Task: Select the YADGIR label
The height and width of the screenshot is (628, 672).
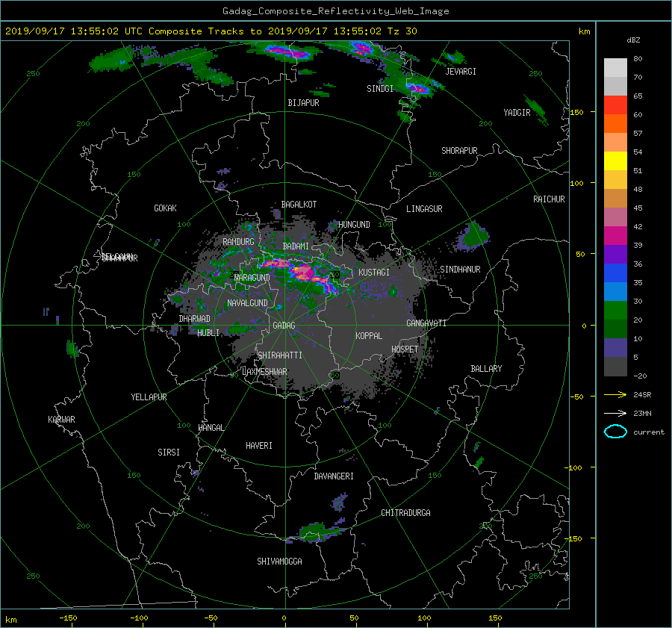Action: (517, 112)
